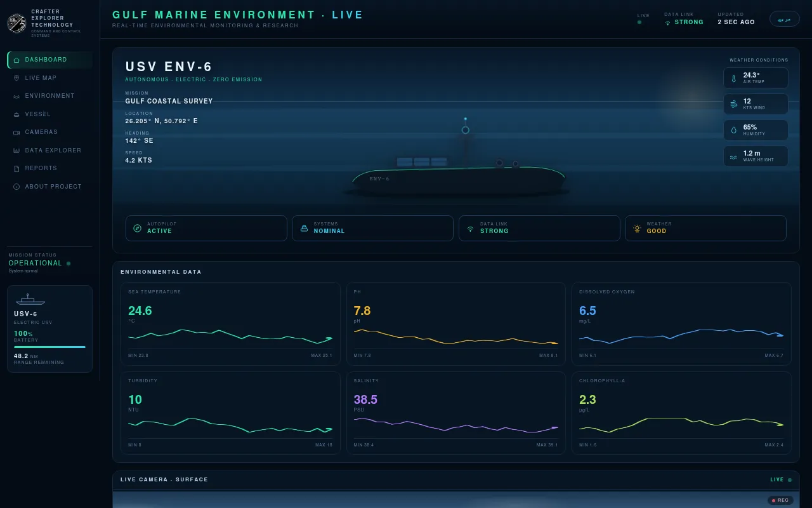This screenshot has width=812, height=508.
Task: Click the location coordinates 26.205° N, 50.792° E
Action: point(161,121)
